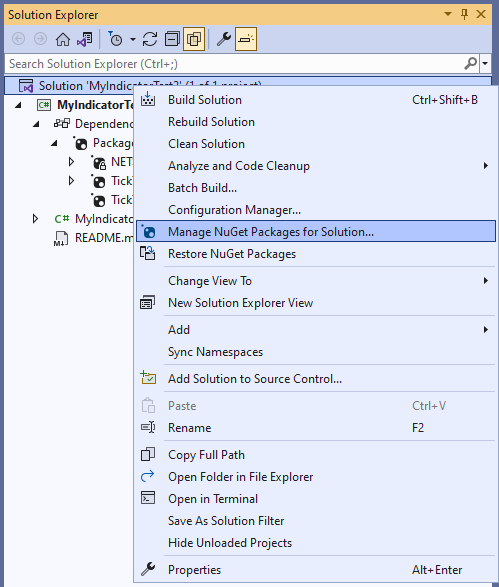Click the Sync with Active Document icon
Screen dimensions: 499x587
(150, 39)
